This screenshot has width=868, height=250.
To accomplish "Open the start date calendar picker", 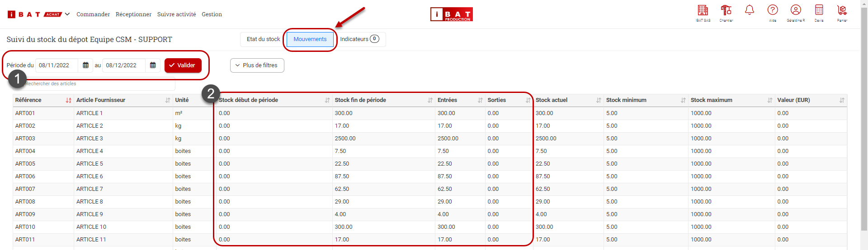I will (85, 65).
